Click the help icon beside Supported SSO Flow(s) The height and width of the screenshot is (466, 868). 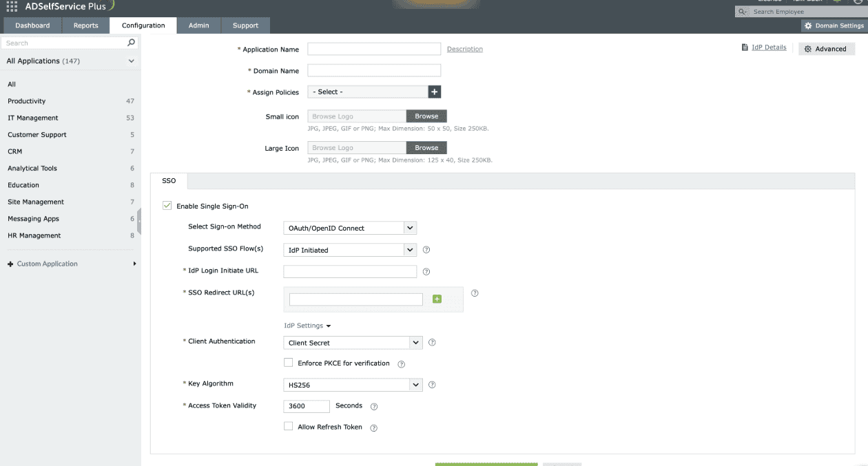pyautogui.click(x=426, y=250)
